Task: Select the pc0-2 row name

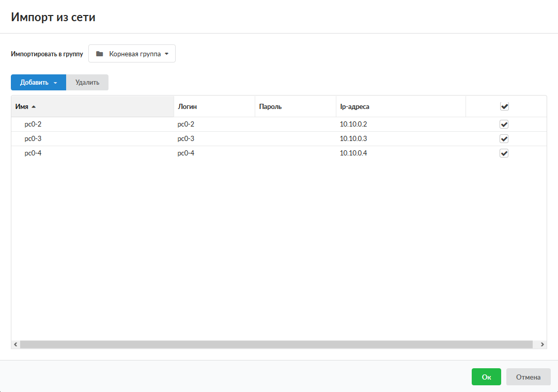Action: click(x=33, y=124)
